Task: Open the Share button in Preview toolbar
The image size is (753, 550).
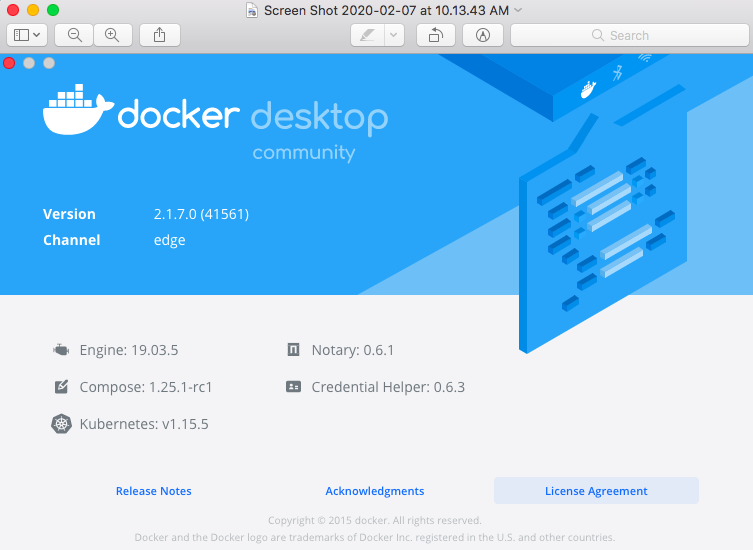Action: (x=159, y=35)
